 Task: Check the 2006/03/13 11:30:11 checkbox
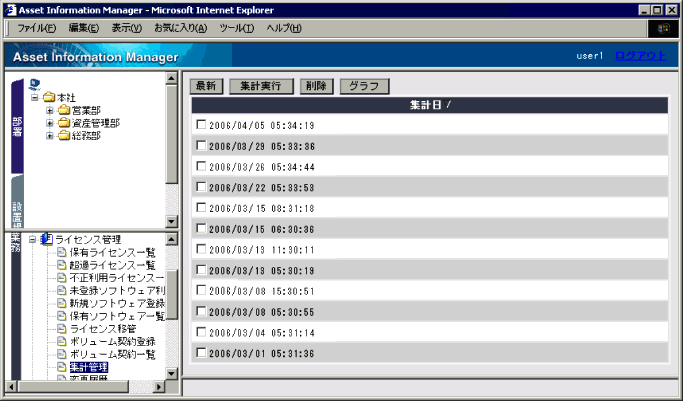pyautogui.click(x=201, y=249)
